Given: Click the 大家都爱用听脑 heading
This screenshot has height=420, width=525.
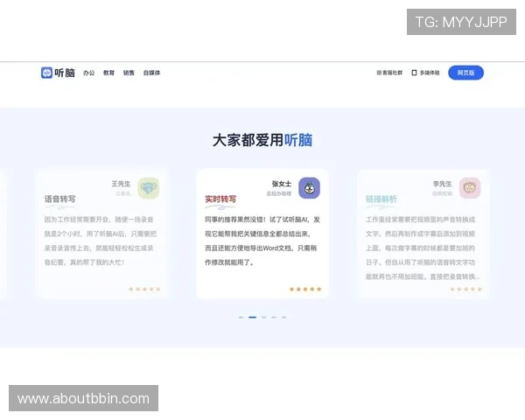Looking at the screenshot, I should coord(262,140).
